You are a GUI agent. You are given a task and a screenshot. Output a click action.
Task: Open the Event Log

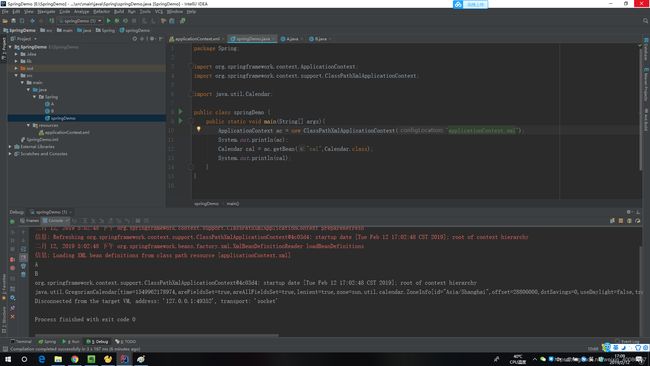pos(628,342)
